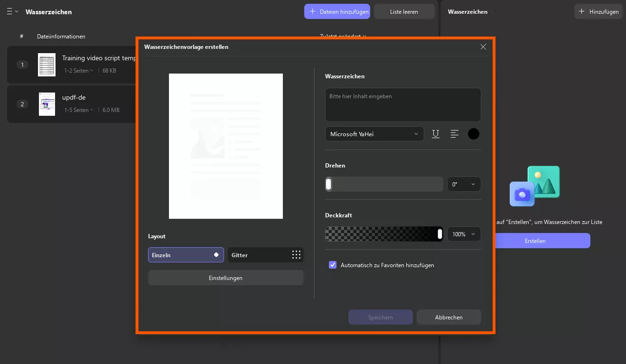Close the Wasserzeichenvorlage erstellen dialog
Image resolution: width=626 pixels, height=364 pixels.
click(483, 47)
